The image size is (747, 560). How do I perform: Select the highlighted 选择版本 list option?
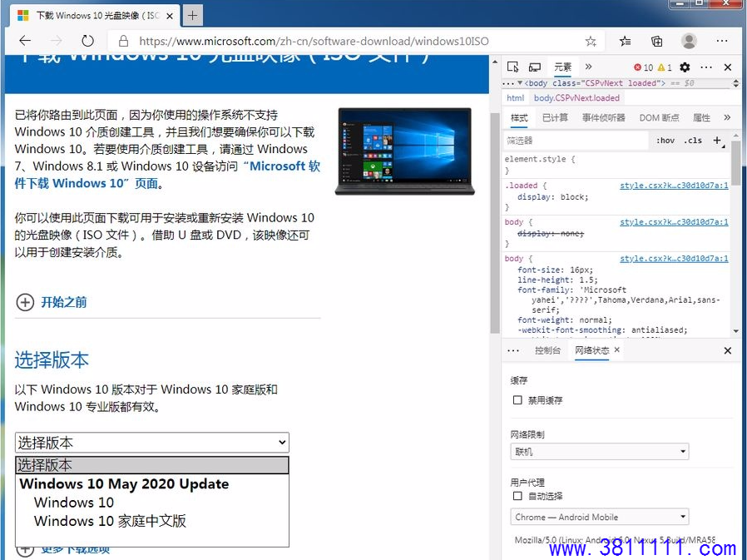click(x=152, y=465)
